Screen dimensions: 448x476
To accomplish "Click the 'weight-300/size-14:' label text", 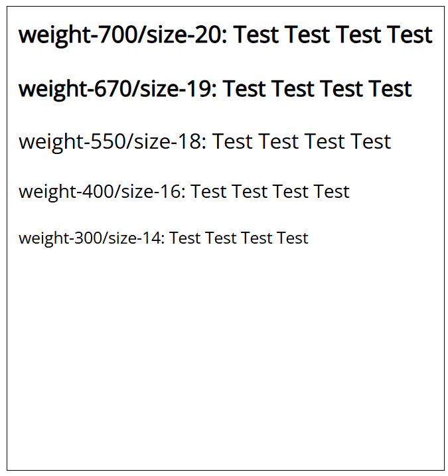I will pos(92,238).
